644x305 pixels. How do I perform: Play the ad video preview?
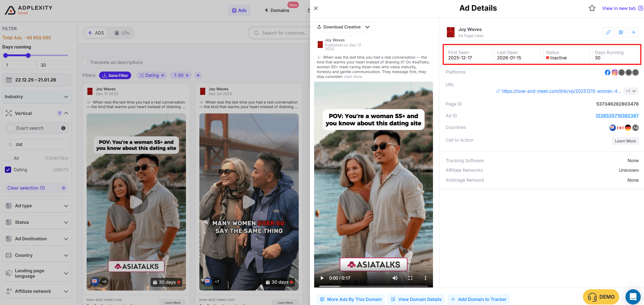[322, 278]
